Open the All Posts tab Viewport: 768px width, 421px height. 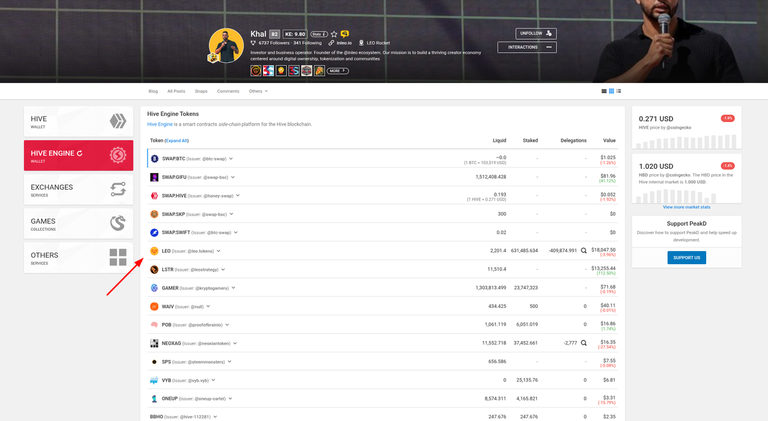176,91
